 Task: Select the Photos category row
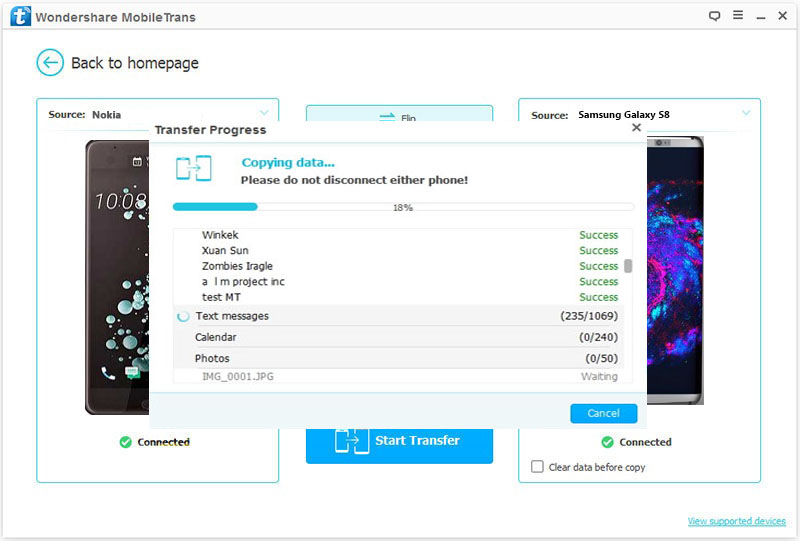tap(398, 358)
